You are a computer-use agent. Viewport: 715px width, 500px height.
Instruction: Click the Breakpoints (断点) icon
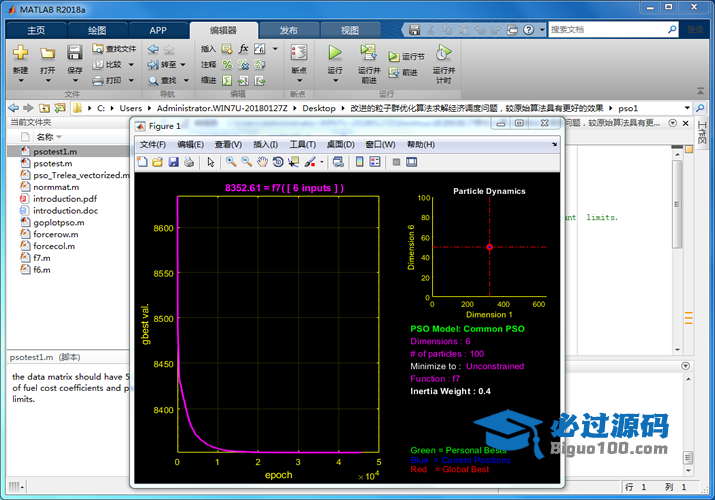pos(299,52)
